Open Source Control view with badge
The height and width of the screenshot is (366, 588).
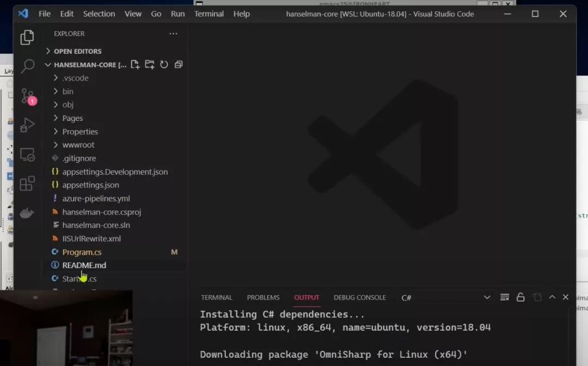coord(28,96)
